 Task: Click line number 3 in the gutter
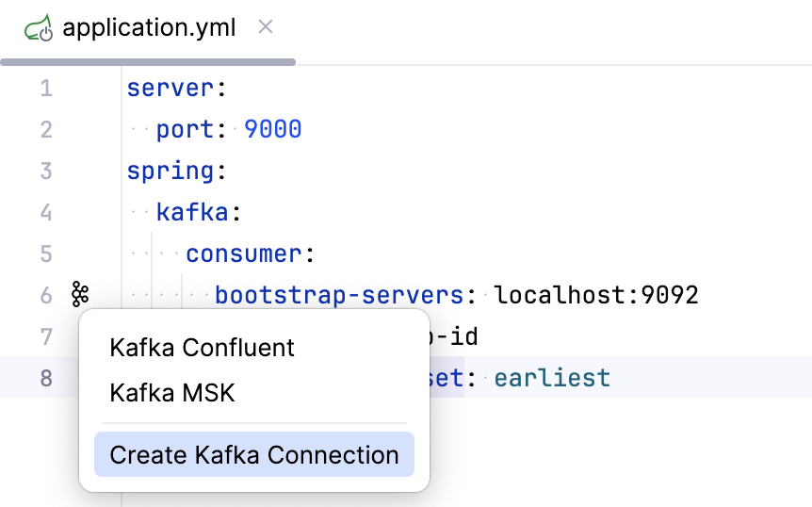[46, 172]
